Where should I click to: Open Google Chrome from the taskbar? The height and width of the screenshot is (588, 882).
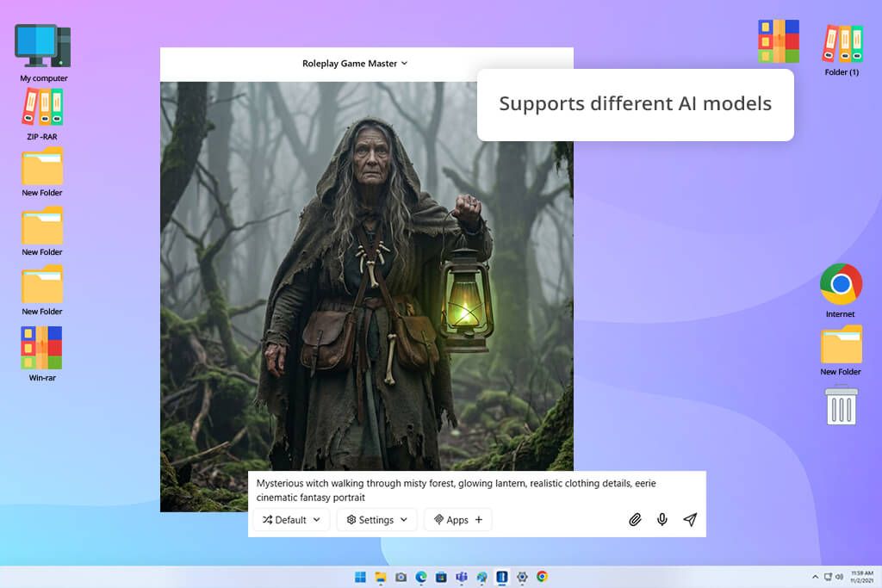(543, 577)
